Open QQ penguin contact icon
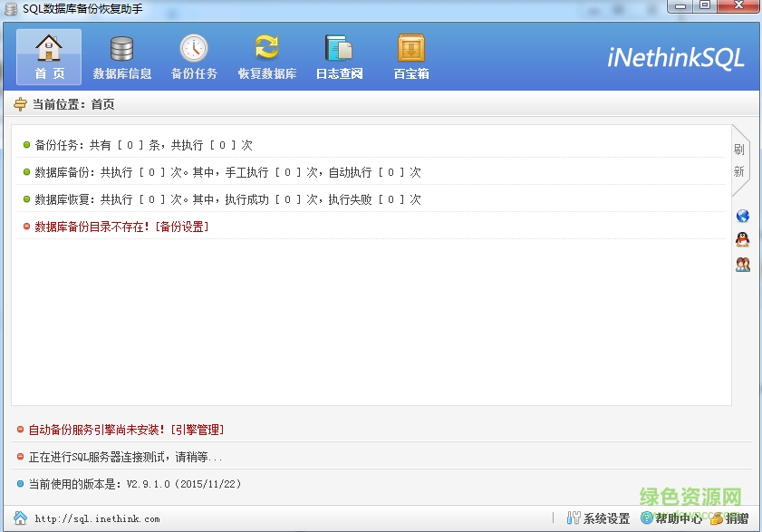The image size is (762, 532). coord(742,240)
